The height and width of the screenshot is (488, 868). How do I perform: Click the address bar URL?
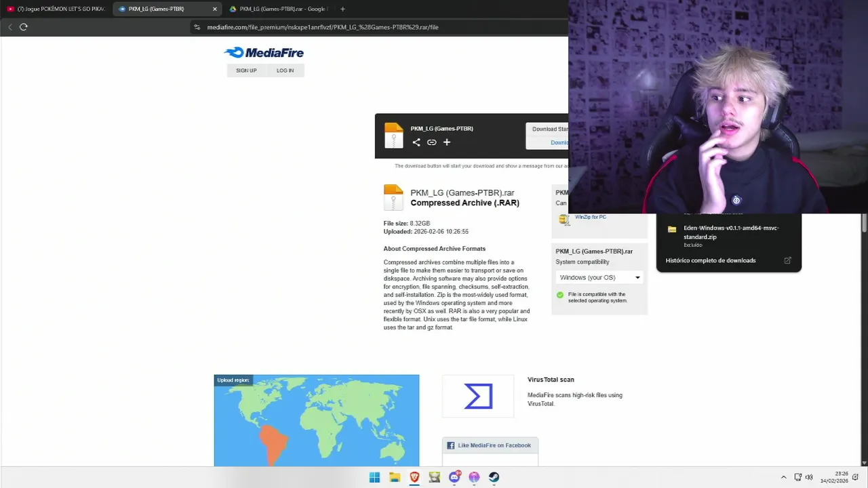point(323,27)
